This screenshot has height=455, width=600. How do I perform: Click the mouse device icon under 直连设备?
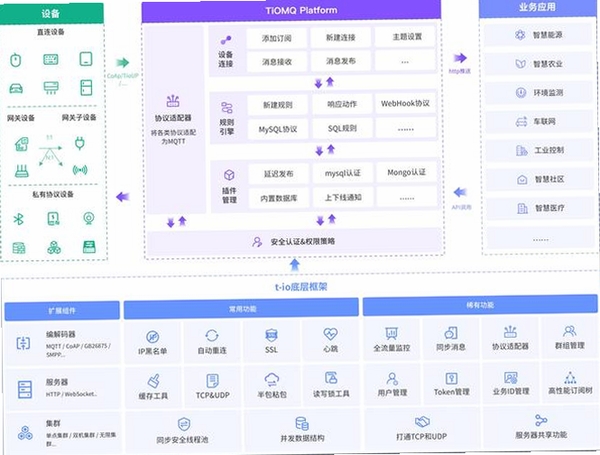(x=16, y=60)
